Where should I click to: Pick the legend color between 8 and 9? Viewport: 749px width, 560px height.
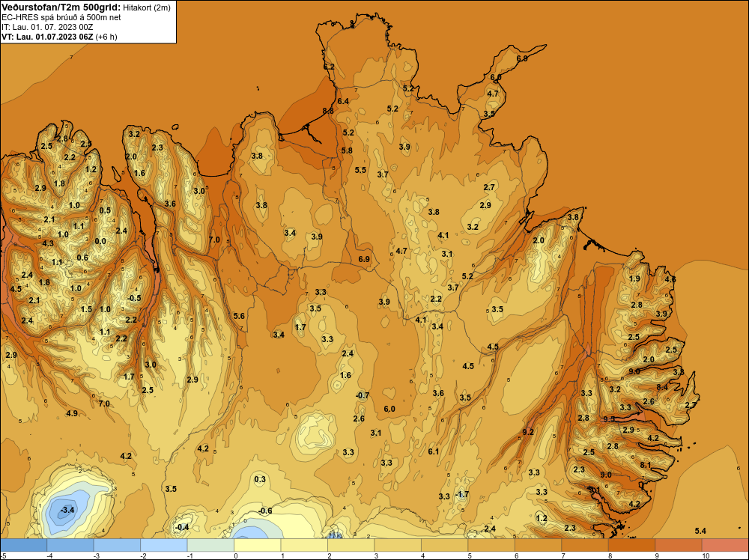tap(632, 545)
